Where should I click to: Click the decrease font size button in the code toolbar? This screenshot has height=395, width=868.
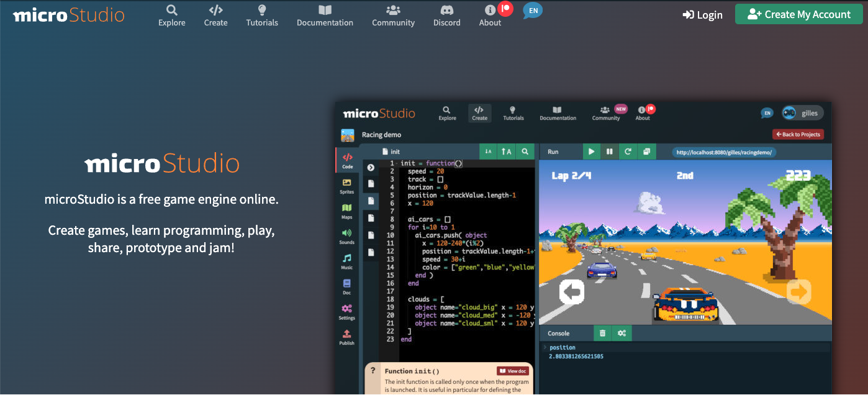coord(488,152)
